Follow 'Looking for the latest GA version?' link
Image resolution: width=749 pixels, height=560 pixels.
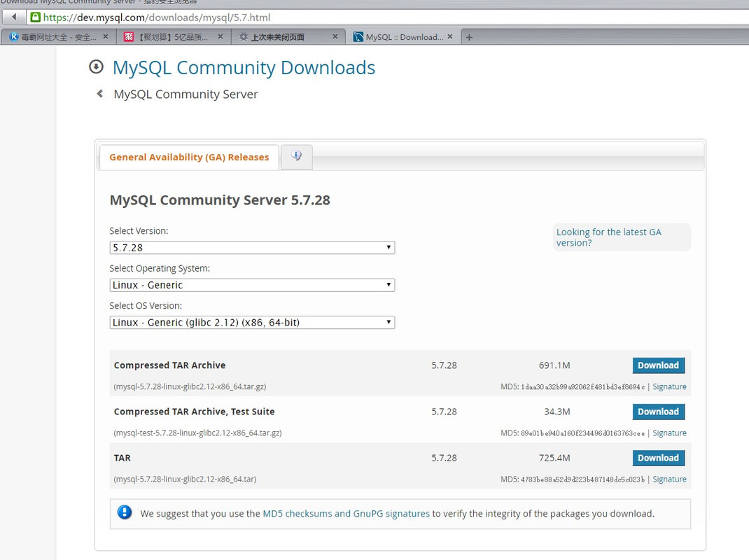tap(608, 237)
